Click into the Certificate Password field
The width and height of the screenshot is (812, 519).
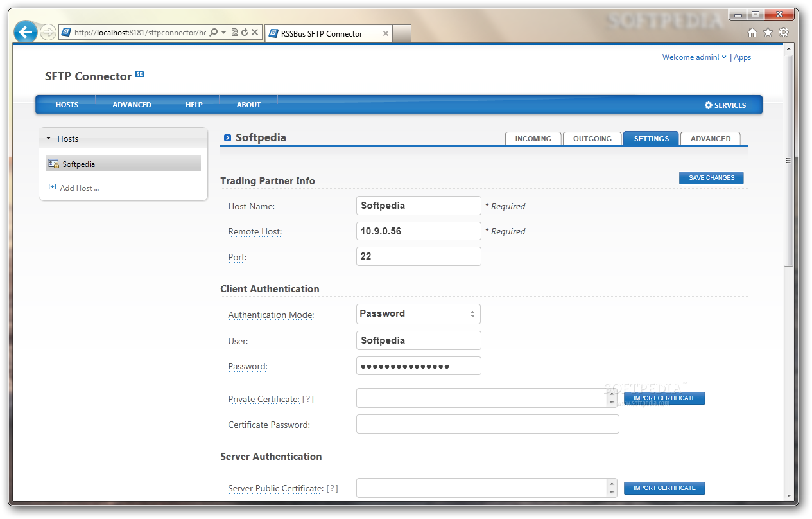pyautogui.click(x=488, y=424)
